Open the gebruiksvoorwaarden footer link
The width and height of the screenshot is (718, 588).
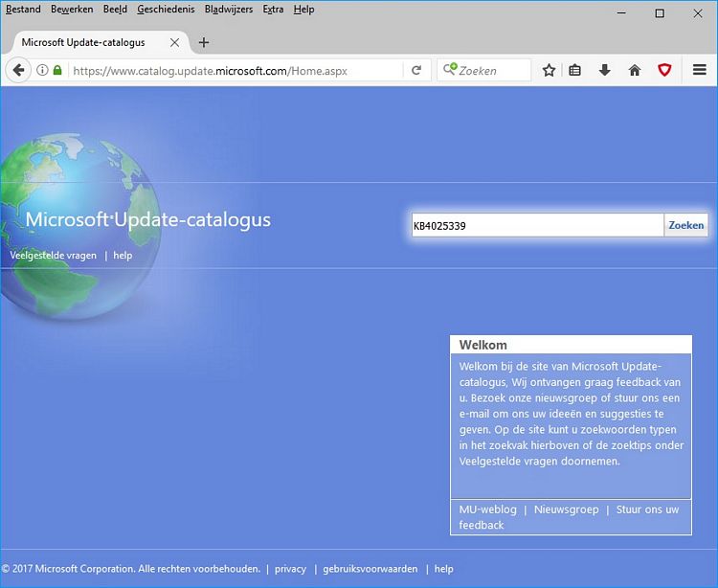[370, 569]
